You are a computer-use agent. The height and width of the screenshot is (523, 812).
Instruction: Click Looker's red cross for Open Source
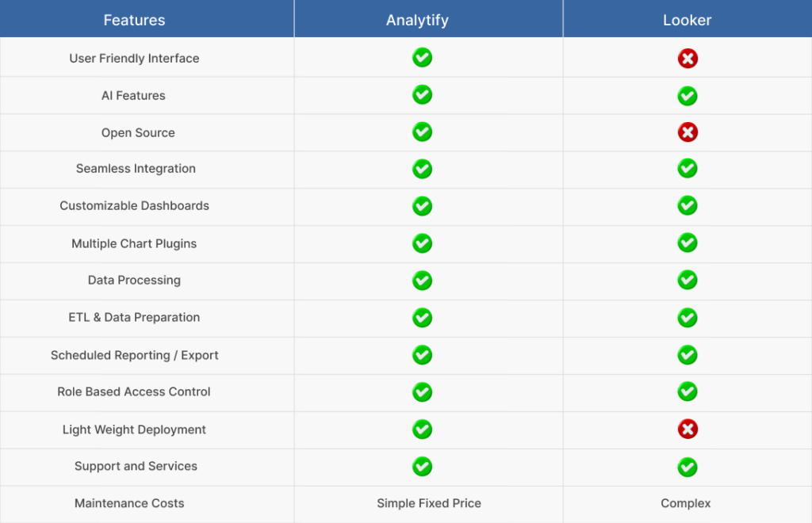688,132
